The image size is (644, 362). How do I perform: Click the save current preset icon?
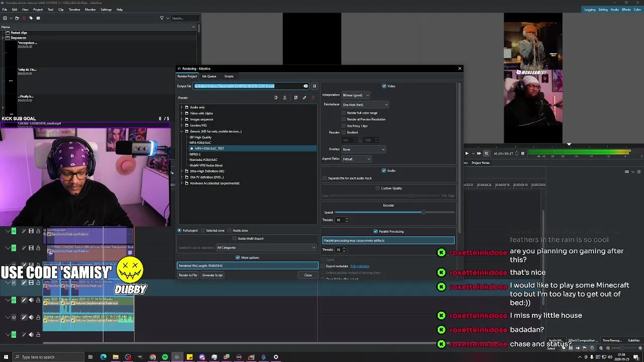tap(296, 98)
